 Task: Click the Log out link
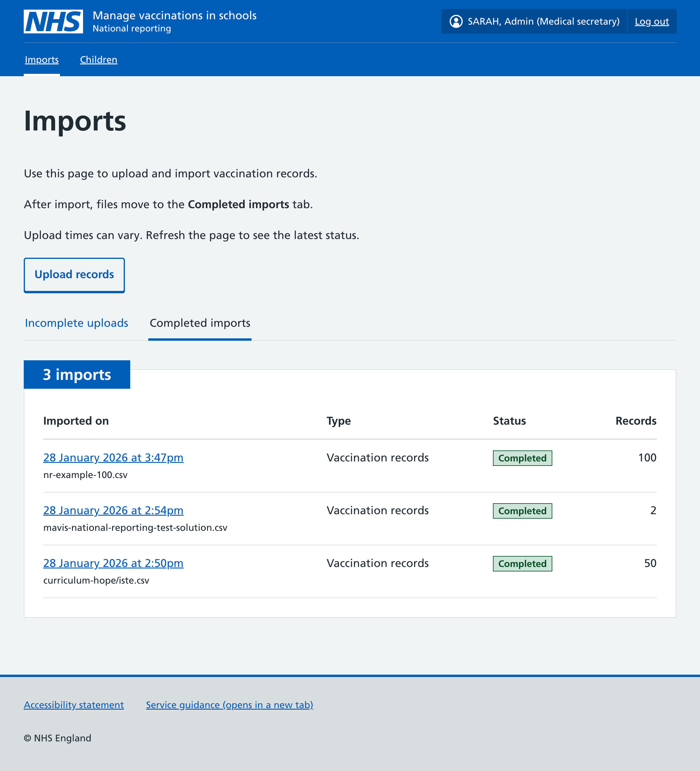[651, 21]
